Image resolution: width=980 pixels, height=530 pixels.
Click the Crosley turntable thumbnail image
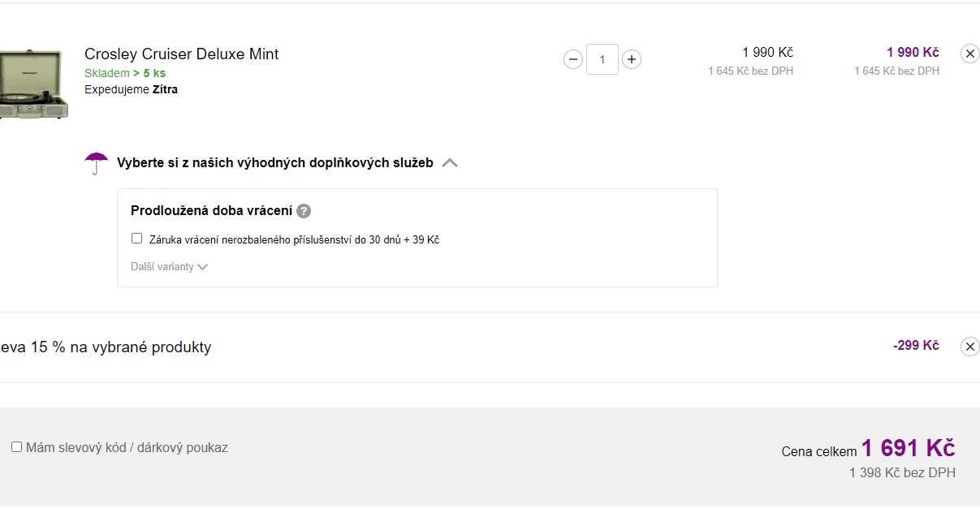[34, 84]
